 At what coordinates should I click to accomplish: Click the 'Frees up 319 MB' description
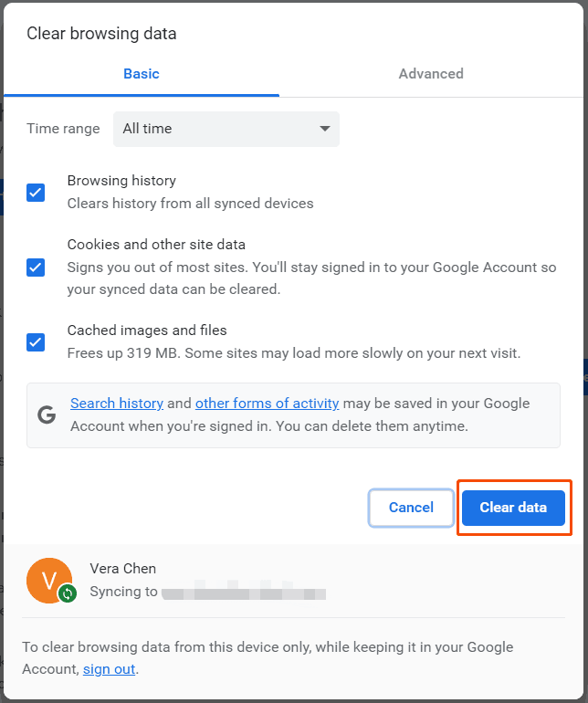(x=294, y=353)
